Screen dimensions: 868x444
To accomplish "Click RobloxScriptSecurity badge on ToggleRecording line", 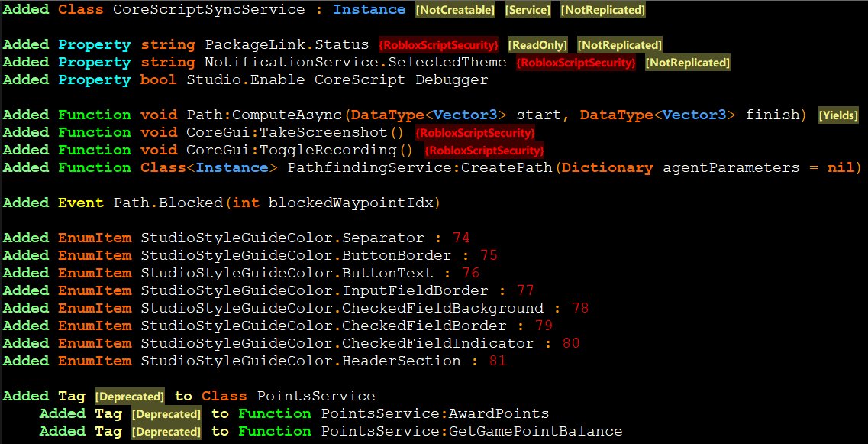I will [x=485, y=151].
